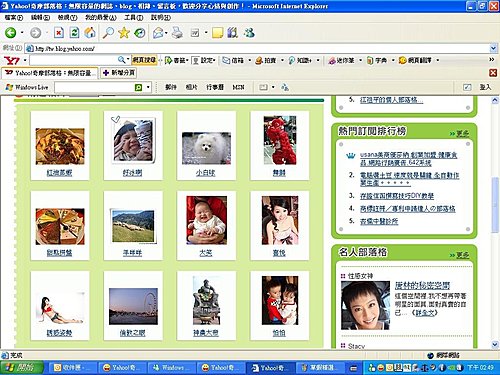The width and height of the screenshot is (500, 375).
Task: Click 迷你筆 on Yahoo toolbar
Action: (341, 60)
